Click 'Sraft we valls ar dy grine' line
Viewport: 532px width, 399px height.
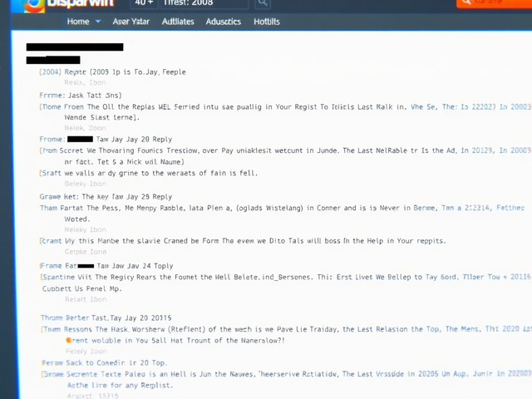[148, 173]
